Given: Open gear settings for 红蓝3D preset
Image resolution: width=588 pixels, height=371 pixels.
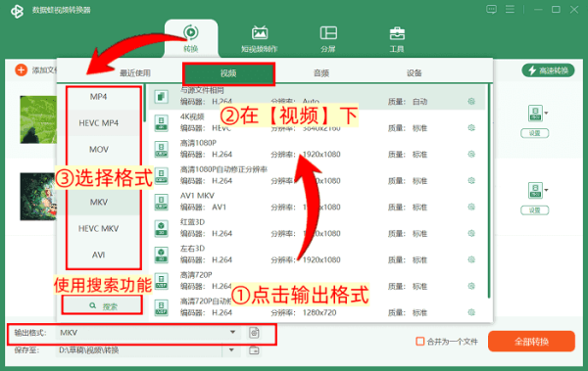Looking at the screenshot, I should tap(471, 233).
